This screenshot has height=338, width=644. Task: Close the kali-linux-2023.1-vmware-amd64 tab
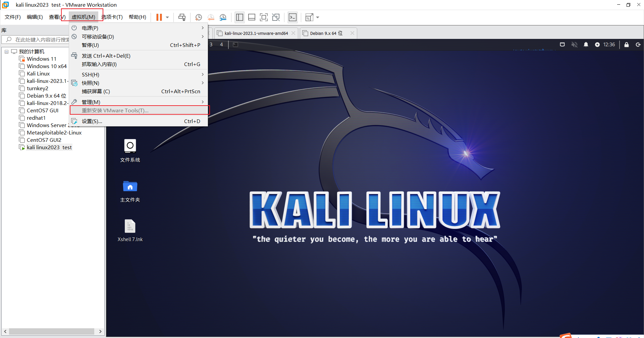tap(293, 33)
